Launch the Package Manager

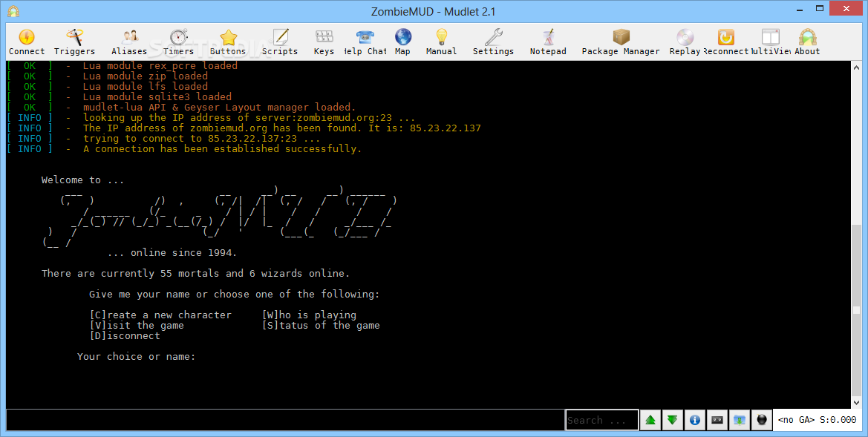click(x=621, y=42)
